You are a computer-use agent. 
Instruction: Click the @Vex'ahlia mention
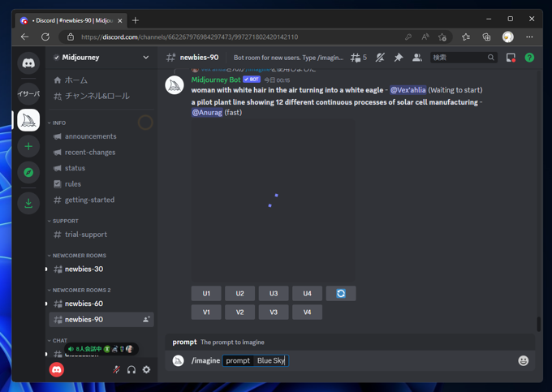[408, 90]
